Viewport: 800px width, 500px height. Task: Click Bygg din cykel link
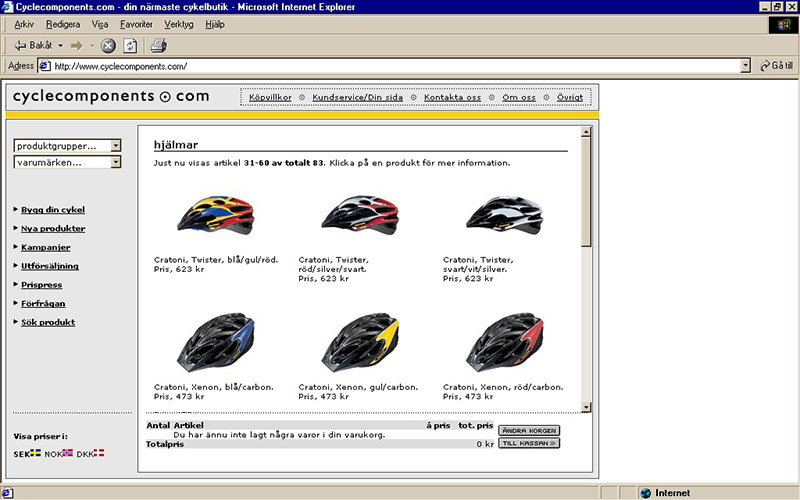click(53, 210)
